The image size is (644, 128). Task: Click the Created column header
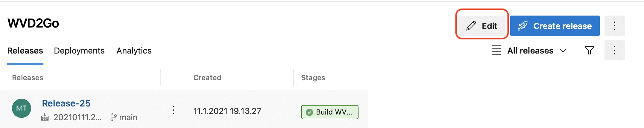click(x=207, y=78)
